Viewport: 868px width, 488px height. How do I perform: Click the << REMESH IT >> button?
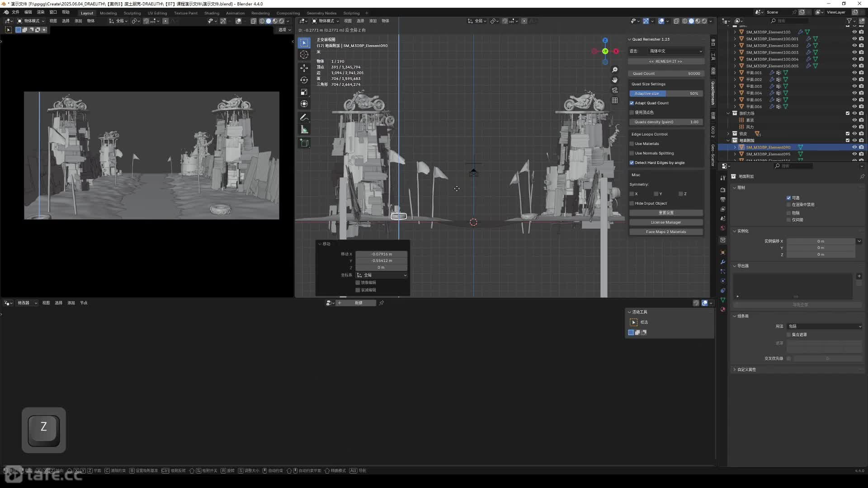tap(665, 61)
